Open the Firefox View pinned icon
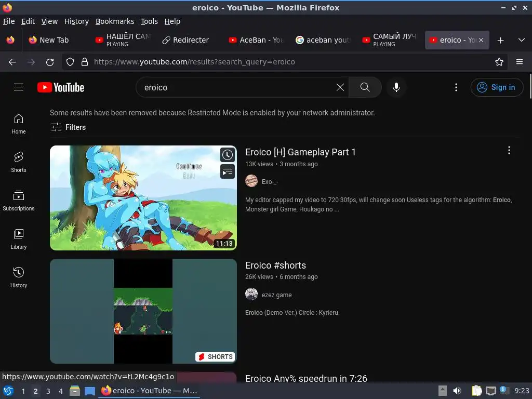 10,40
